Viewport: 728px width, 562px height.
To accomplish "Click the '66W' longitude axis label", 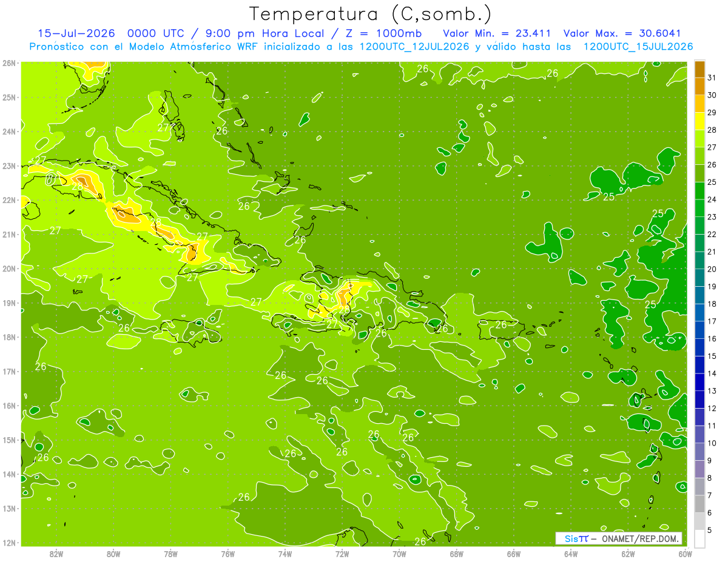I will pos(514,554).
